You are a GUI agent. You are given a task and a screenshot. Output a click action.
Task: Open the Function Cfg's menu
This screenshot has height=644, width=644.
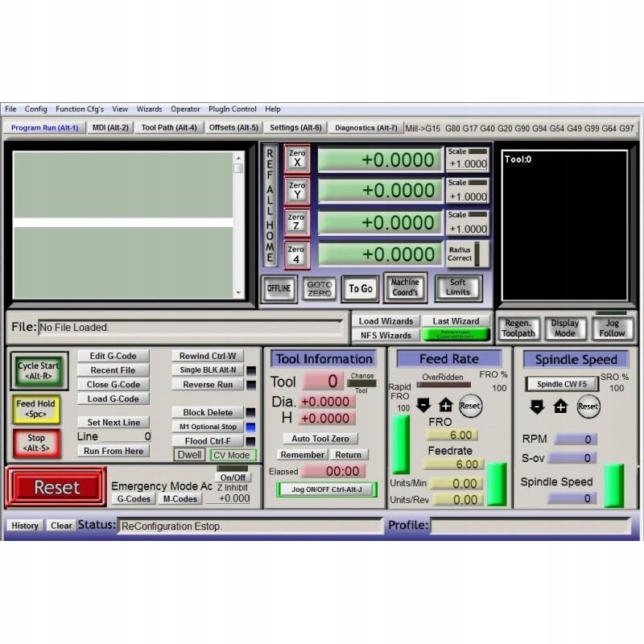pyautogui.click(x=80, y=109)
